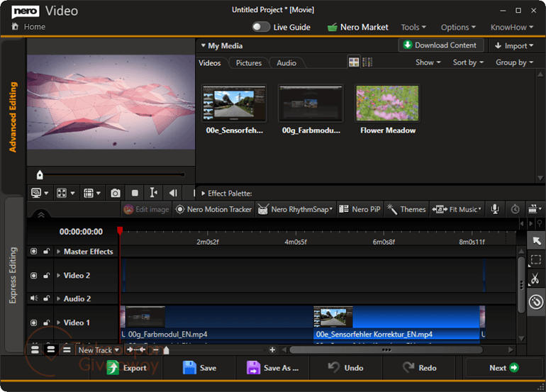Screen dimensions: 546x392
Task: Click Fit Music
Action: (457, 209)
